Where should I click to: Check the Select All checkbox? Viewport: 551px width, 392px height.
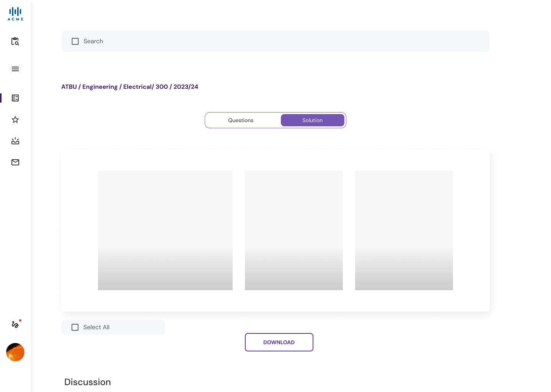[x=75, y=327]
